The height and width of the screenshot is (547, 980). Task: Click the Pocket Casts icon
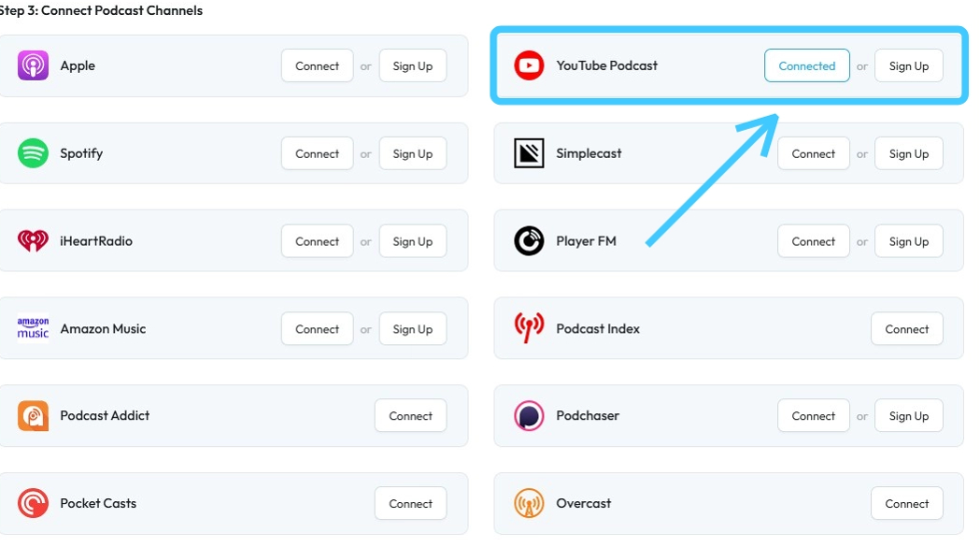pyautogui.click(x=33, y=503)
